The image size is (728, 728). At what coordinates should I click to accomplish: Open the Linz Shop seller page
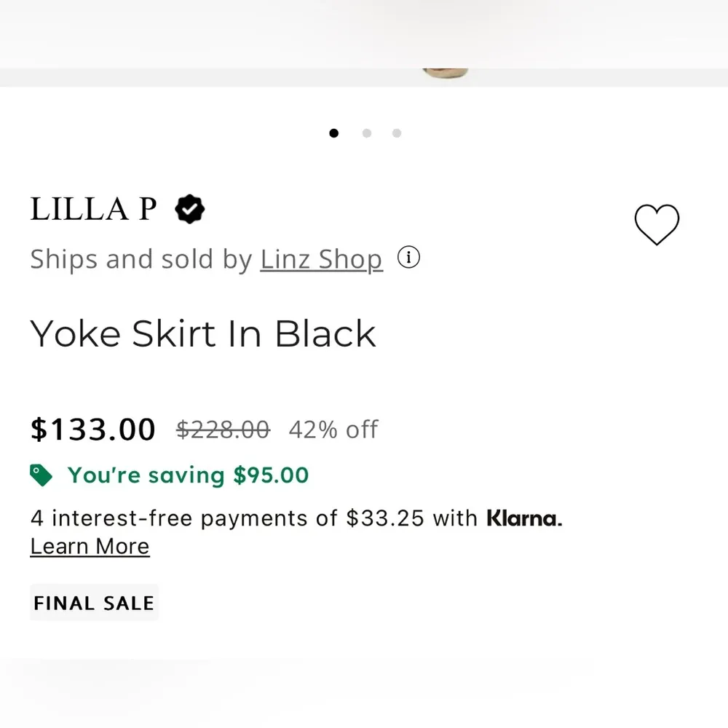(321, 258)
